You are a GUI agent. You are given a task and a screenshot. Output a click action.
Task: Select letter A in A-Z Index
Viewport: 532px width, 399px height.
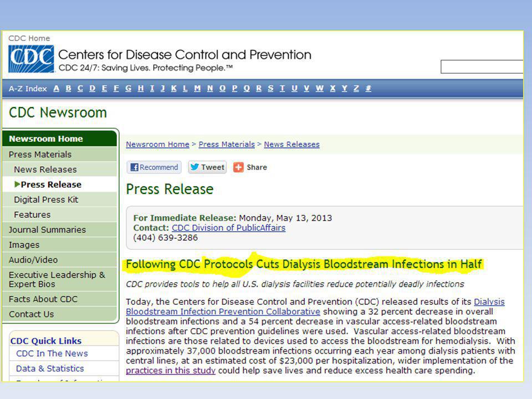pos(57,89)
